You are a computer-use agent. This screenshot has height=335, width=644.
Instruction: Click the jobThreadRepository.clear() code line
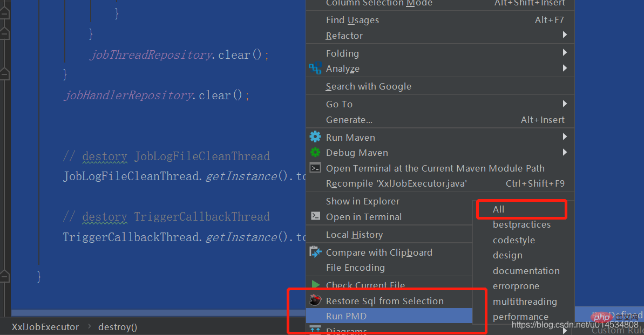[x=179, y=54]
